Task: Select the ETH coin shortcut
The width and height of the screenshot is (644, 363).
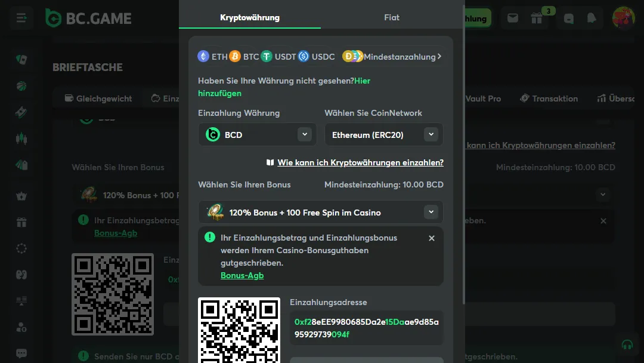Action: 212,56
